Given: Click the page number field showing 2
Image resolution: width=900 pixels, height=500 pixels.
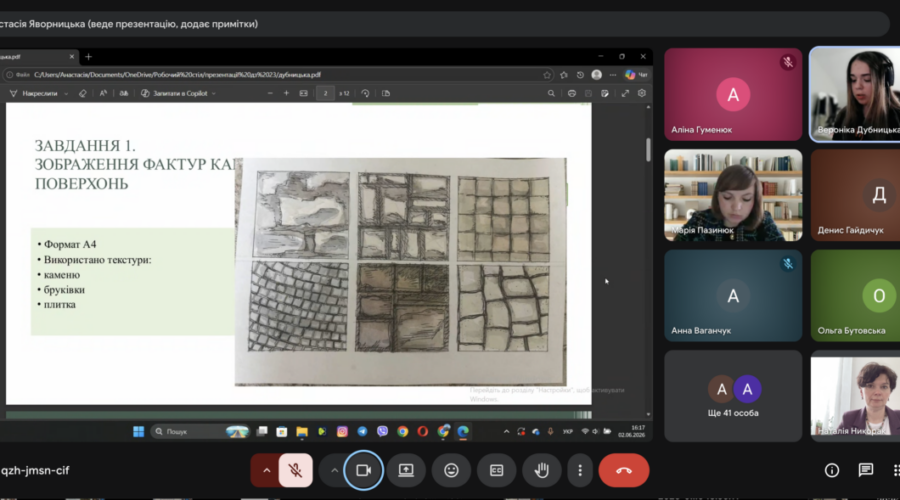Looking at the screenshot, I should 325,93.
